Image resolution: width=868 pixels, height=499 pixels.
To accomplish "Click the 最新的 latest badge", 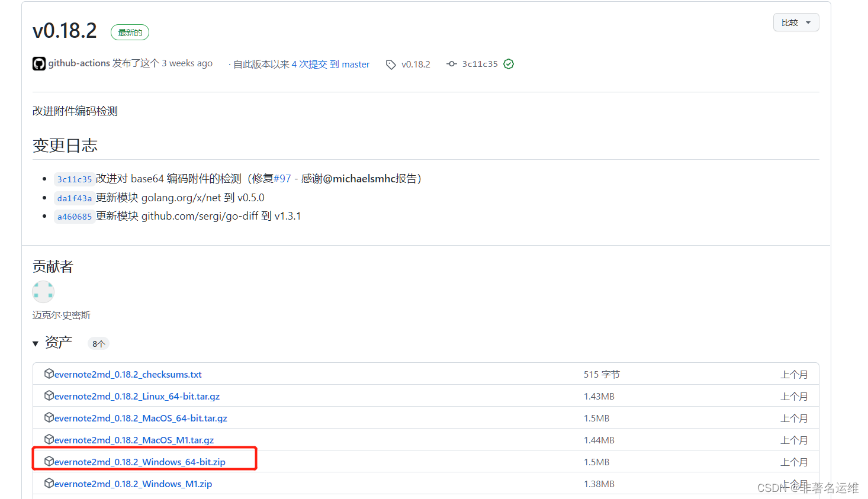I will [130, 33].
